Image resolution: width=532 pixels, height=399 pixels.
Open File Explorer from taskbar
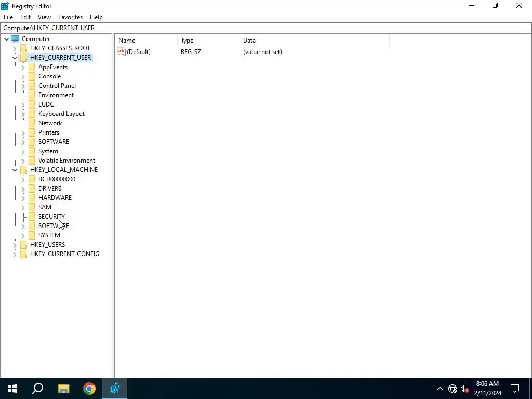click(x=63, y=389)
